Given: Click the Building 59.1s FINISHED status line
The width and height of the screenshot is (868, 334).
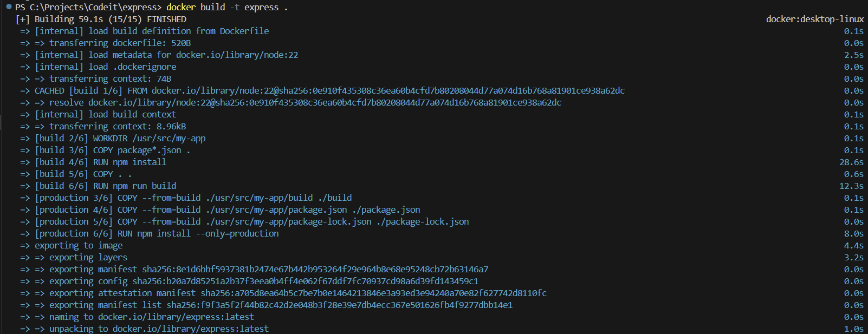Looking at the screenshot, I should [101, 19].
